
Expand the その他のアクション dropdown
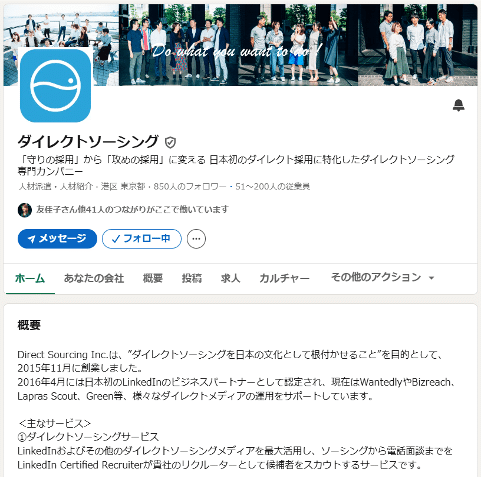tap(382, 277)
